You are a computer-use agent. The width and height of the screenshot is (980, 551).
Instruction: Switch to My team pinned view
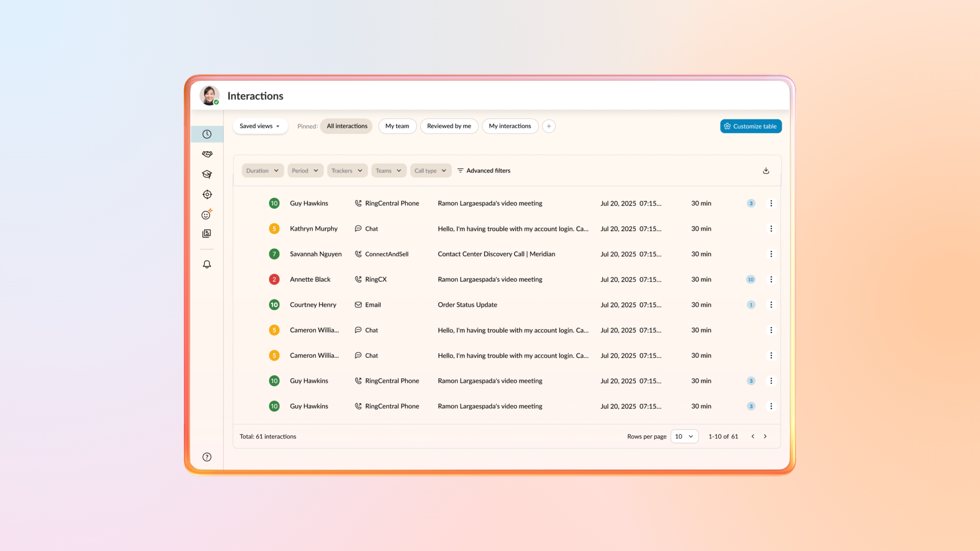[x=397, y=126]
